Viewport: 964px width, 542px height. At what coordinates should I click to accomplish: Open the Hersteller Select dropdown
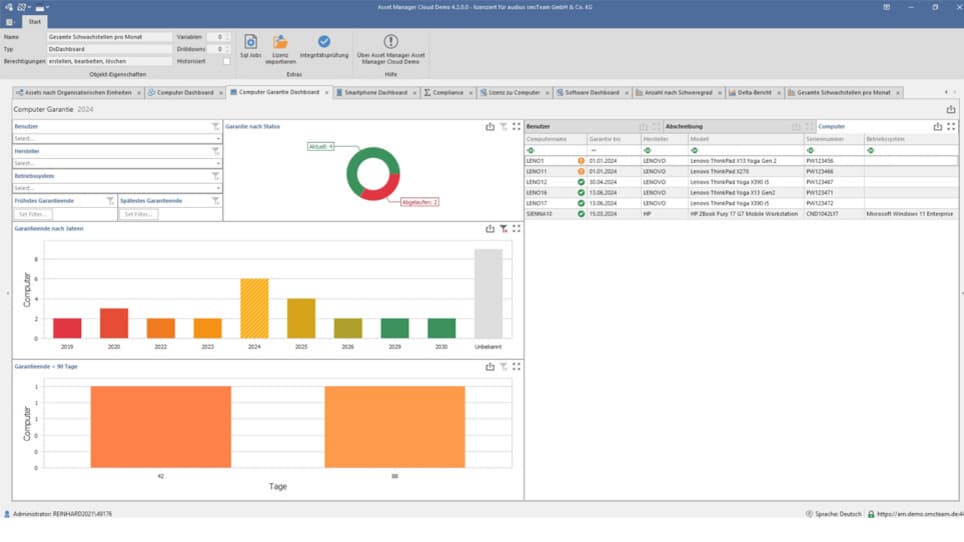click(x=117, y=163)
